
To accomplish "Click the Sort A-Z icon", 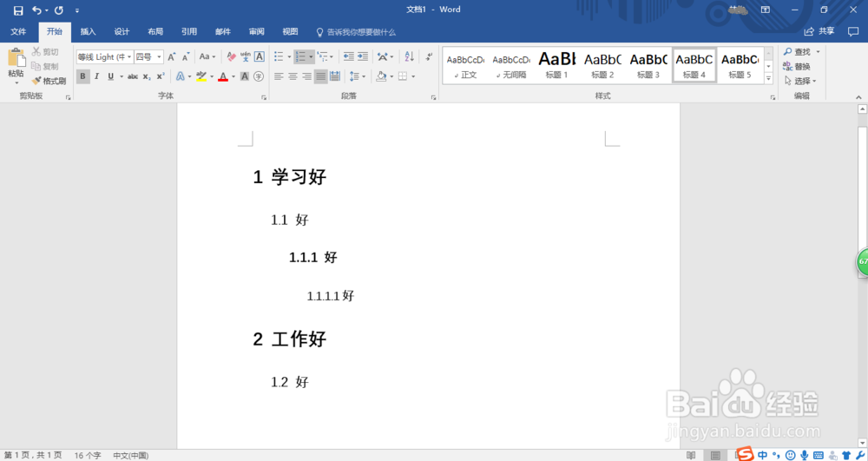I will (x=409, y=56).
